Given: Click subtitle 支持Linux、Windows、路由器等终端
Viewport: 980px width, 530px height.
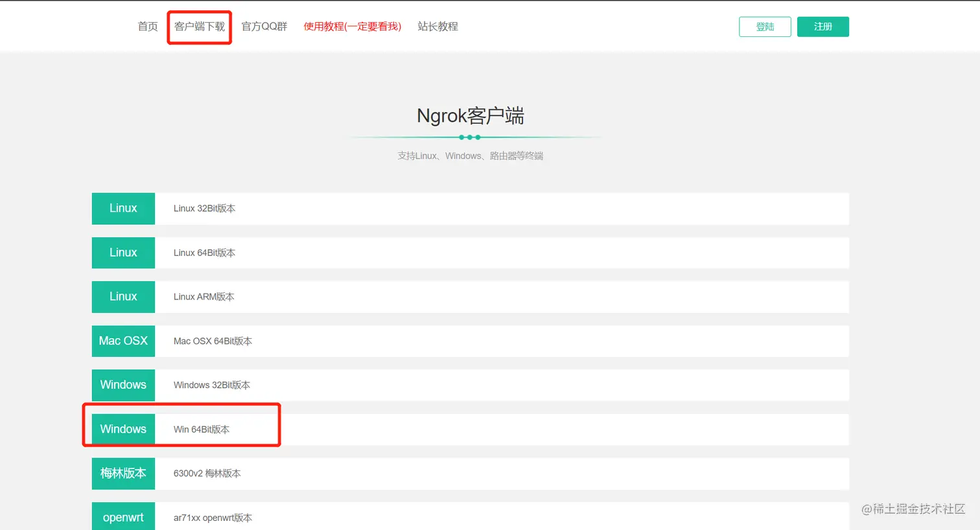Looking at the screenshot, I should 471,156.
